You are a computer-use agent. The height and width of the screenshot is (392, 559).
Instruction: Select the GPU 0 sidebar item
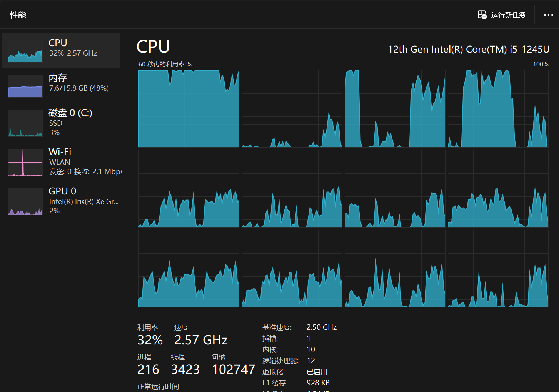coord(61,201)
